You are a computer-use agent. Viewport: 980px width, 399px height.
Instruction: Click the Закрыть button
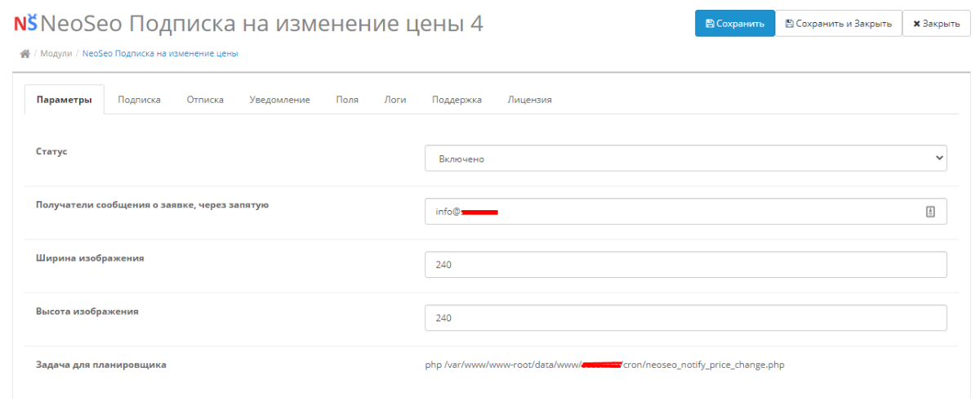[936, 24]
